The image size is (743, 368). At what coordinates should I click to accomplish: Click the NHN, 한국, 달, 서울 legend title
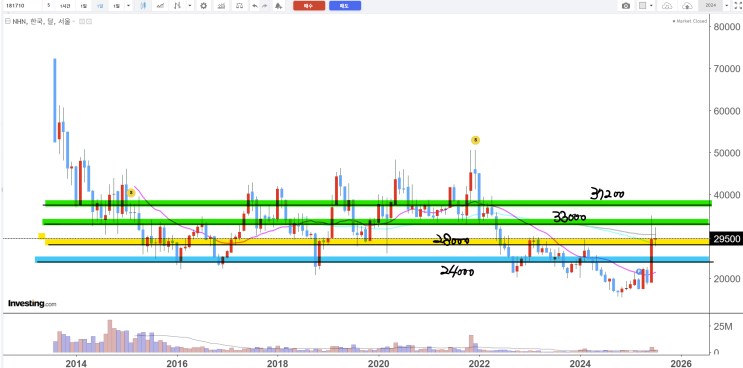[x=41, y=21]
